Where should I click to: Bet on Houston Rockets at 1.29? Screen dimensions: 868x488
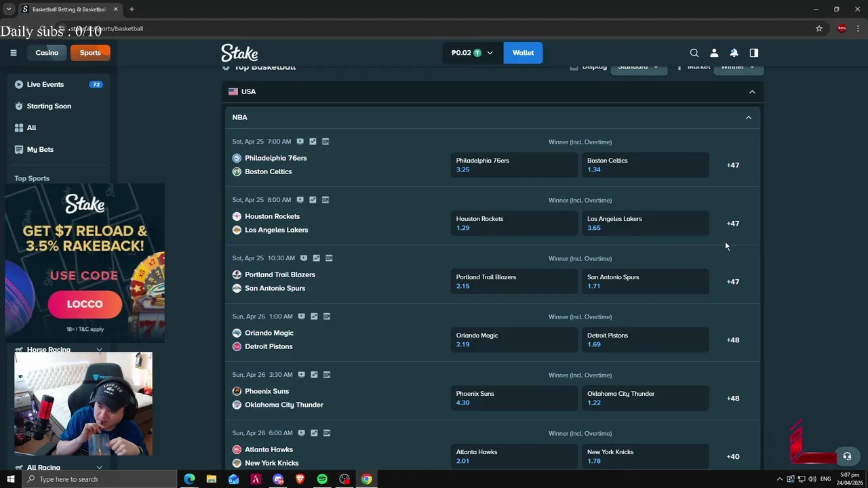[514, 223]
